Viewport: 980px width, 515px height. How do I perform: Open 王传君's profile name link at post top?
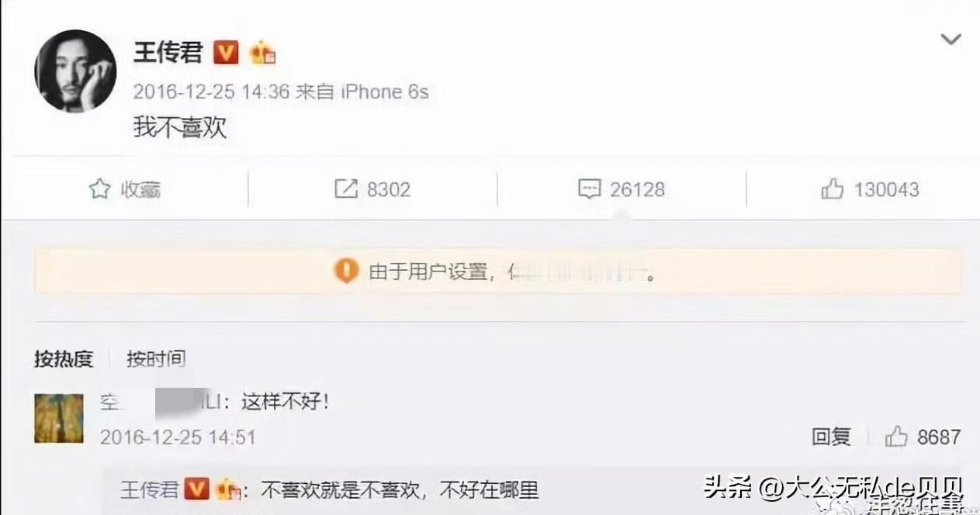168,54
